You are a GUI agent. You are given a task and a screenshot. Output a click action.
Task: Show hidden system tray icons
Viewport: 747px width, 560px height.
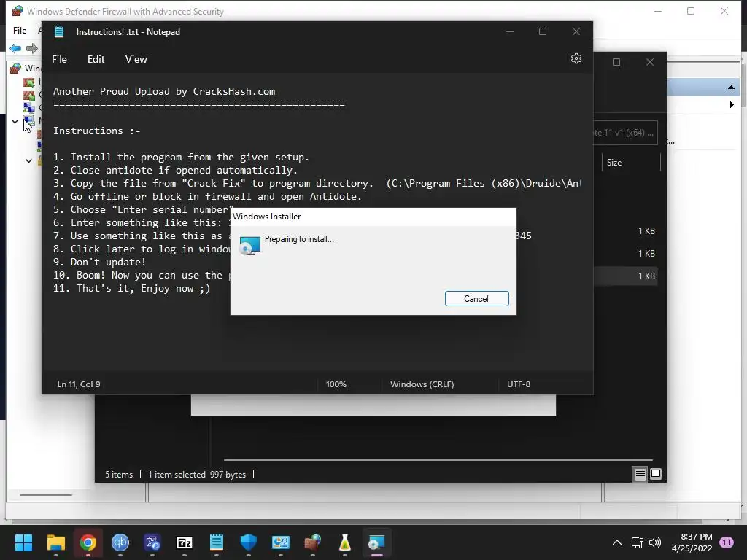point(617,542)
